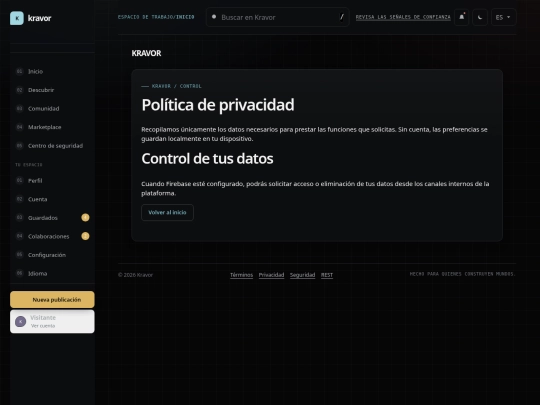This screenshot has width=540, height=405.
Task: Click the Nueva publicación button
Action: [52, 300]
